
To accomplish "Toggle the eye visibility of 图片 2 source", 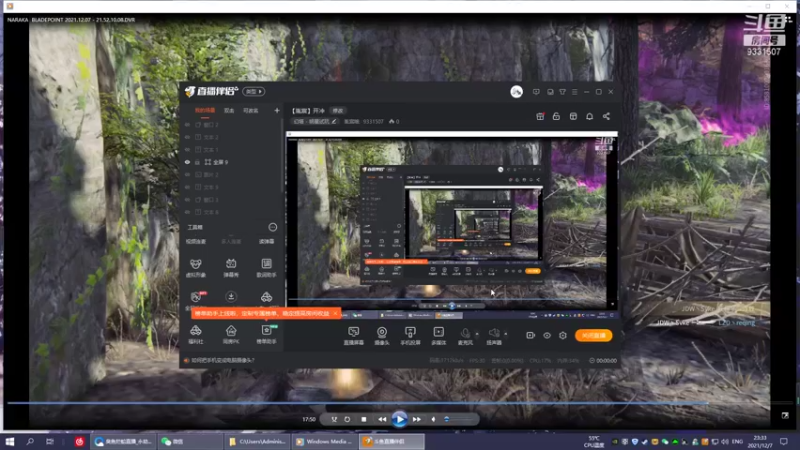I will [x=187, y=174].
